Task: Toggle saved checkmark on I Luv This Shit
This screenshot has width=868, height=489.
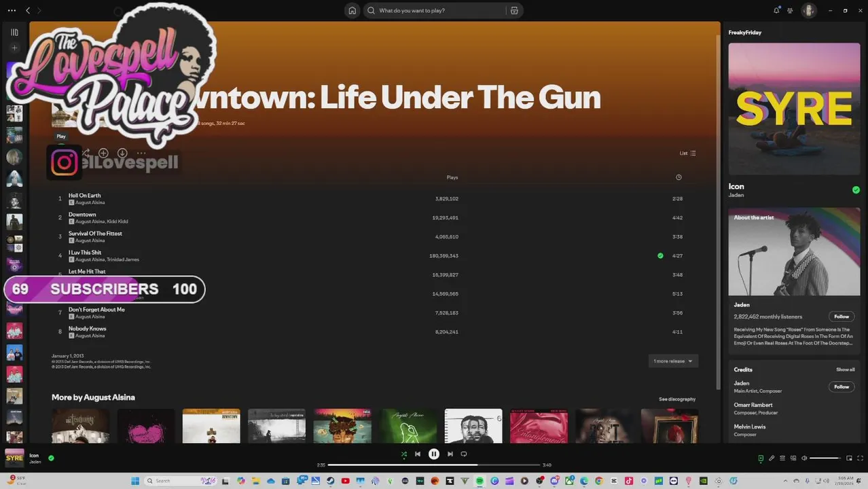Action: pyautogui.click(x=660, y=255)
